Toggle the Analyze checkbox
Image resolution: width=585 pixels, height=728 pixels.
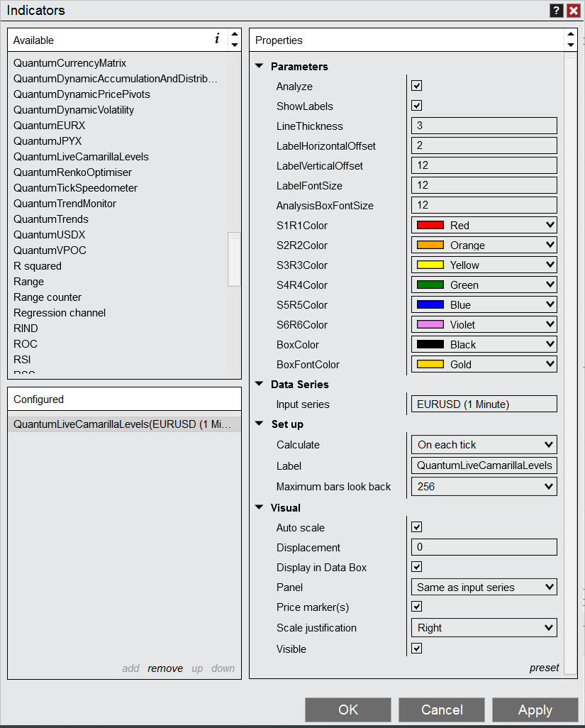pyautogui.click(x=417, y=86)
